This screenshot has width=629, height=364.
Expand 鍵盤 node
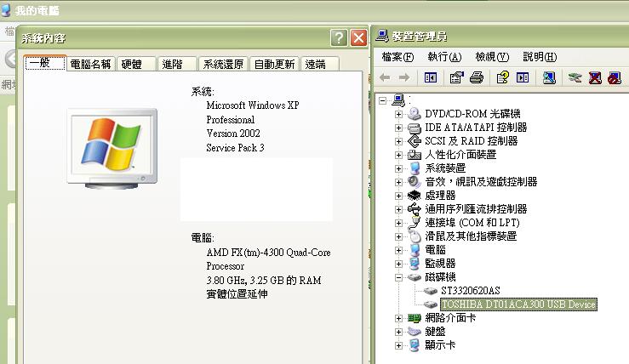point(398,332)
